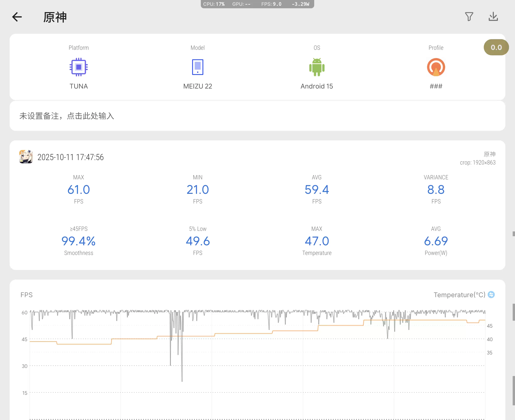This screenshot has height=420, width=515.
Task: Click the MEIZU 22 phone model icon
Action: pyautogui.click(x=198, y=67)
